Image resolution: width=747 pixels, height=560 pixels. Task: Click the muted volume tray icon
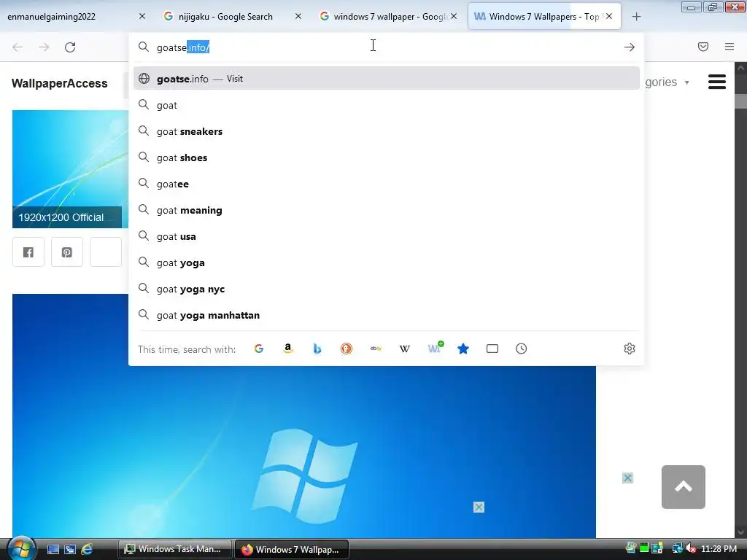[691, 548]
